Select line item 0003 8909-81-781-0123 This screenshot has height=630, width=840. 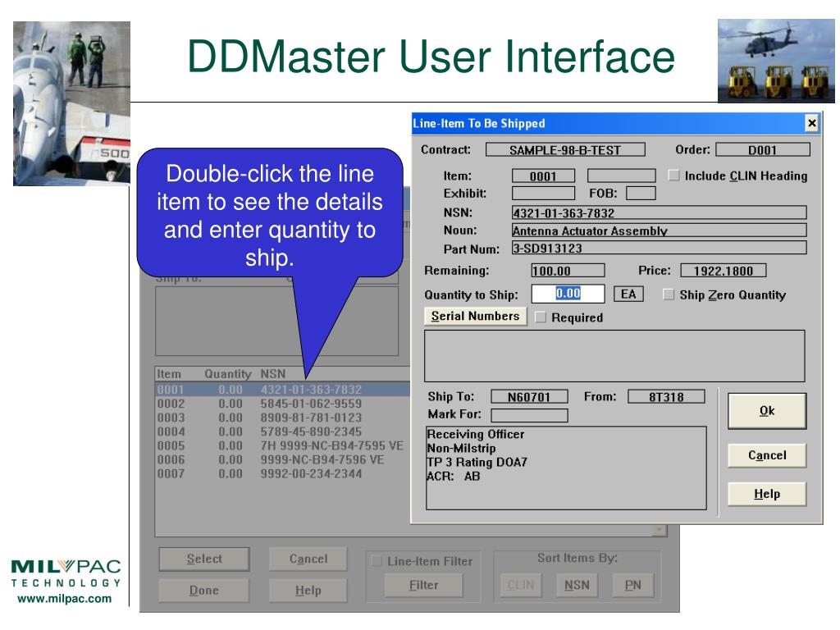point(283,418)
